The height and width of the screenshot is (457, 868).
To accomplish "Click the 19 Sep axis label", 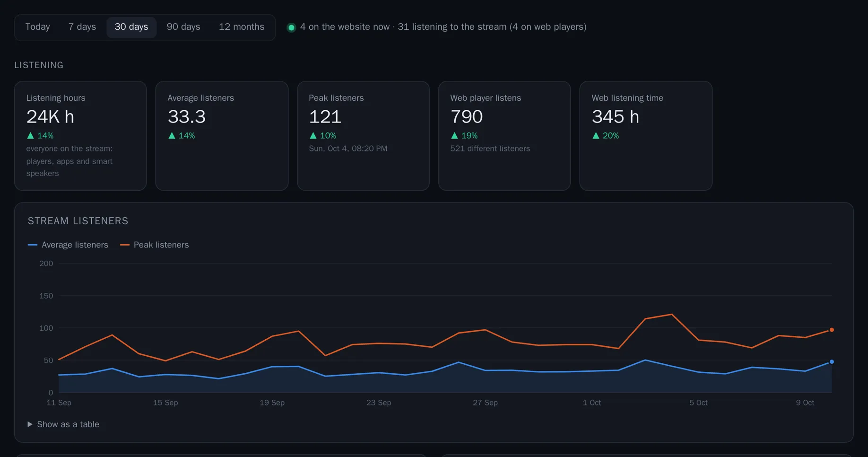I will [272, 403].
